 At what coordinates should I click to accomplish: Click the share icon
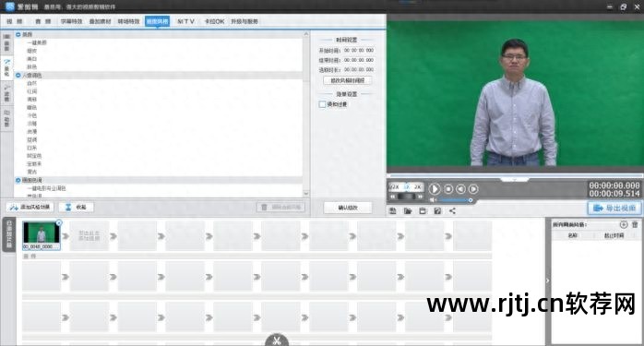(452, 210)
